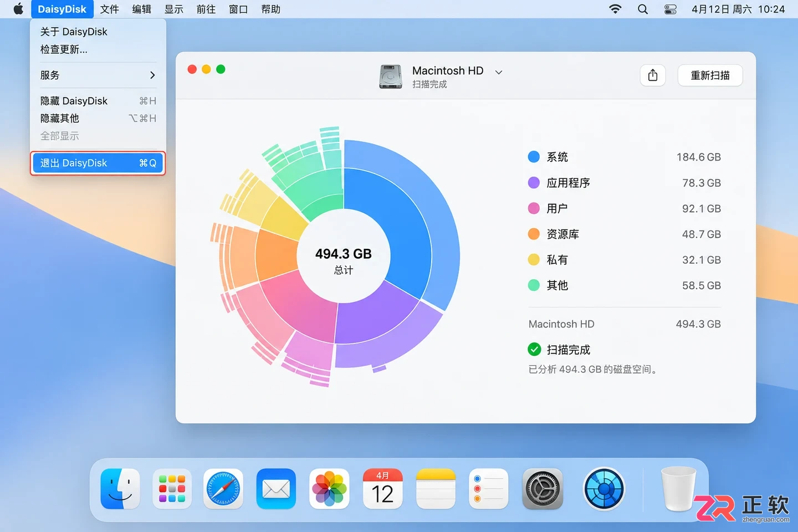The height and width of the screenshot is (532, 798).
Task: Click the Macintosh HD drive icon
Action: (391, 76)
